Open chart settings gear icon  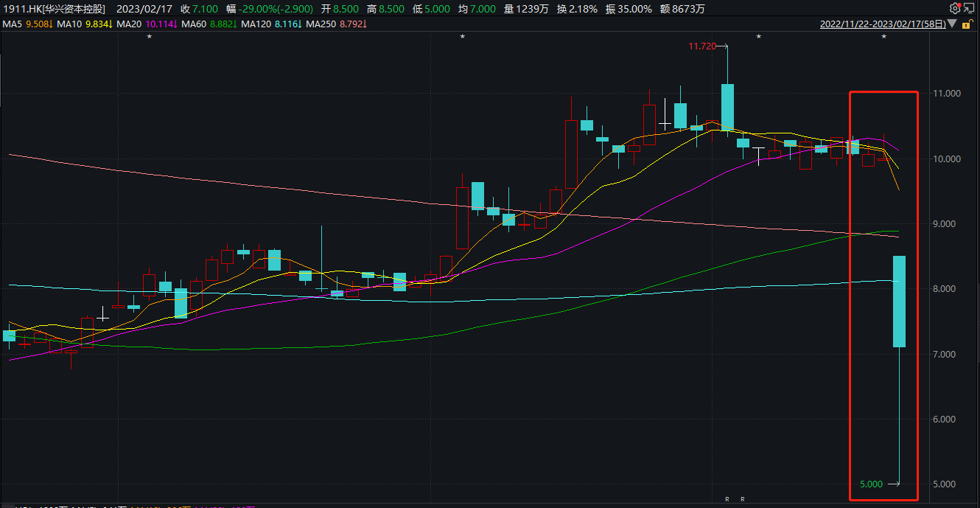coord(955,8)
